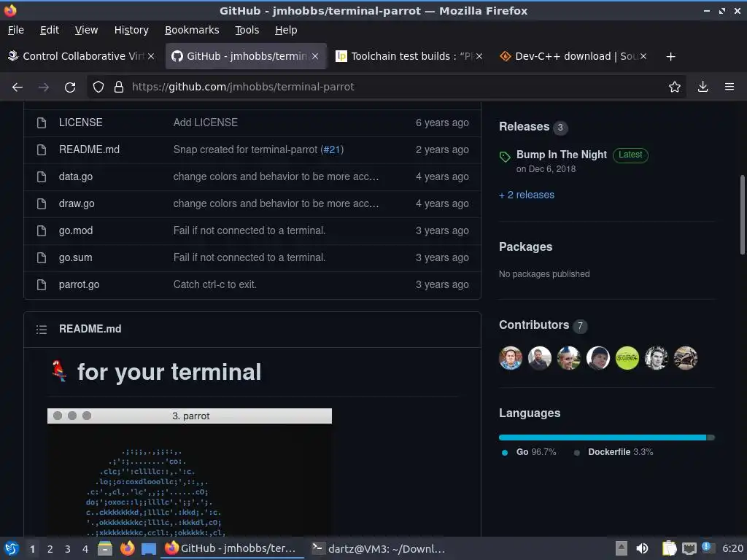Open the File menu
This screenshot has width=747, height=560.
16,30
